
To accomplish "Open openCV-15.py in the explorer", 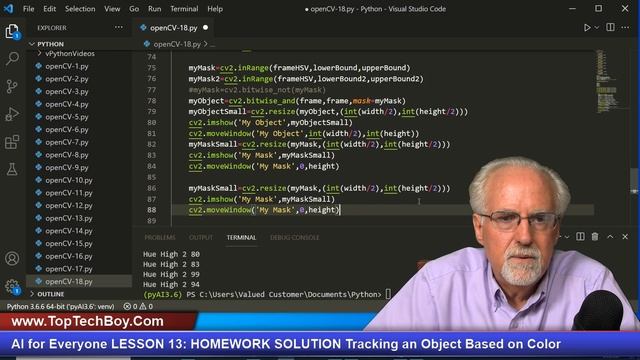I will (69, 243).
